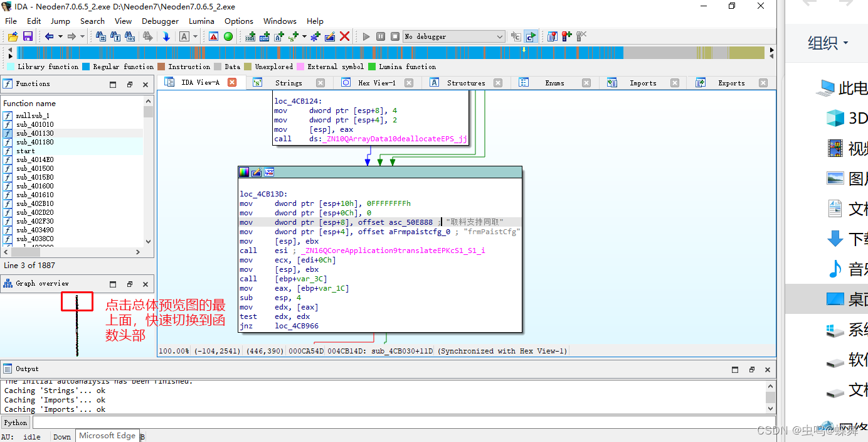Click the 'jnz loc_4CB966' instruction line
The height and width of the screenshot is (442, 868).
(278, 326)
